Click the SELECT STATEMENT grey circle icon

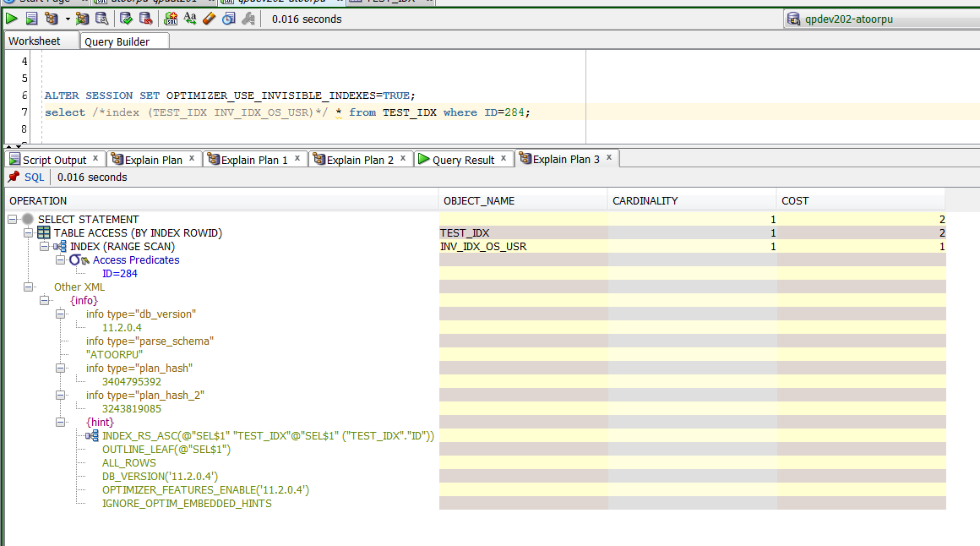28,219
